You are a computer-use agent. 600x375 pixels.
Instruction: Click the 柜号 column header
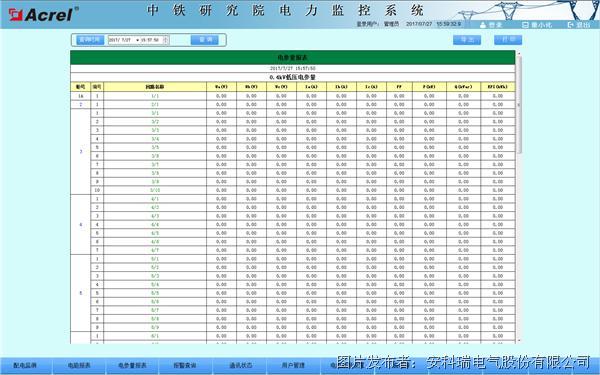click(80, 87)
